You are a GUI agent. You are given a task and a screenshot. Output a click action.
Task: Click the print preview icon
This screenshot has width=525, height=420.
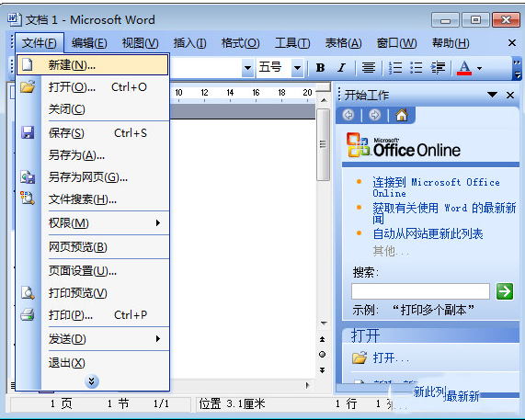[x=28, y=293]
